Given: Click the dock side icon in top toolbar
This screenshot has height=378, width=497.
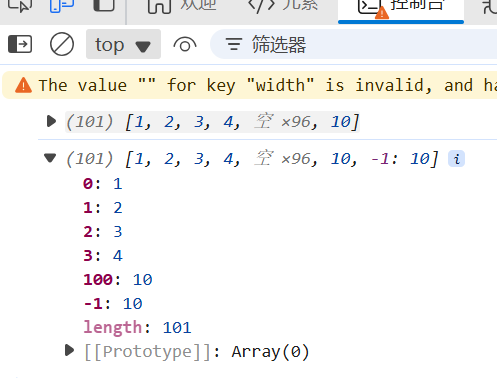Looking at the screenshot, I should (104, 5).
